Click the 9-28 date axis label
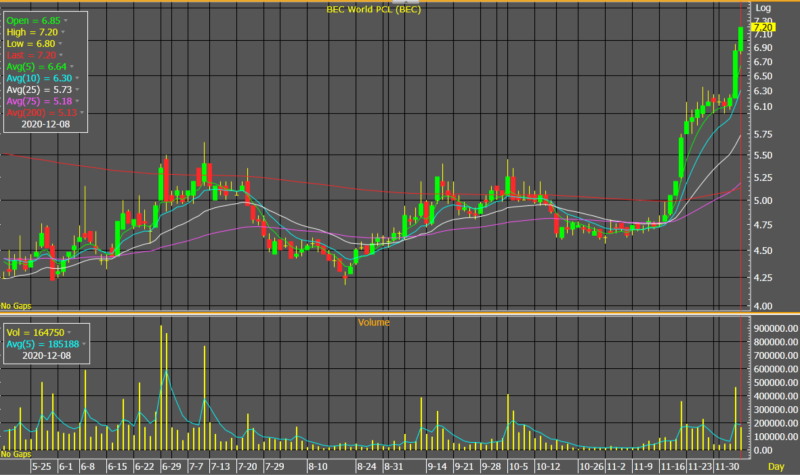This screenshot has height=475, width=800. pos(491,466)
